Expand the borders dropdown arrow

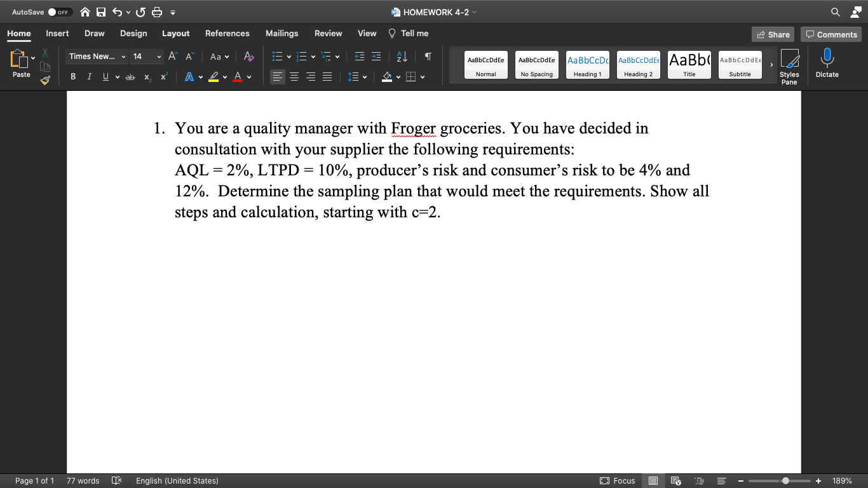pyautogui.click(x=422, y=78)
